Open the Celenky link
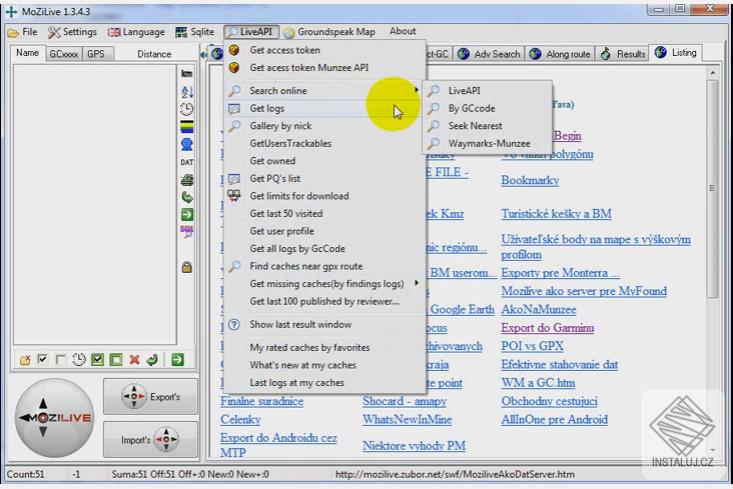Viewport: 733px width, 489px height. [240, 419]
